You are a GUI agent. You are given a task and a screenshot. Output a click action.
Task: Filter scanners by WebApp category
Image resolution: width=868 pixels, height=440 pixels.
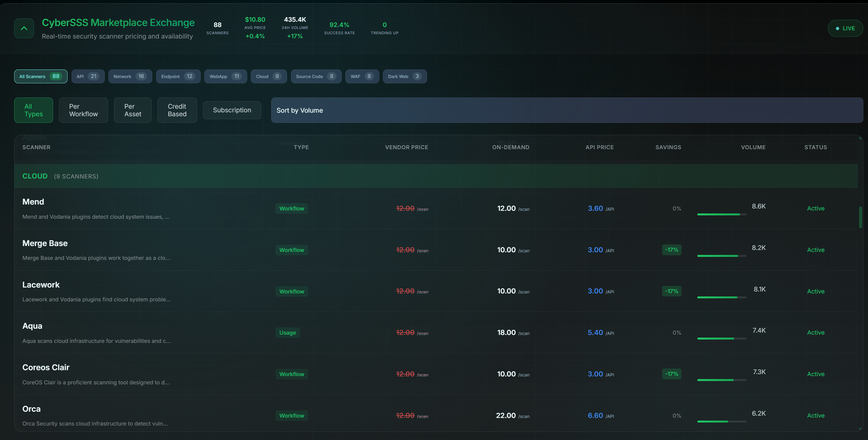(x=225, y=76)
